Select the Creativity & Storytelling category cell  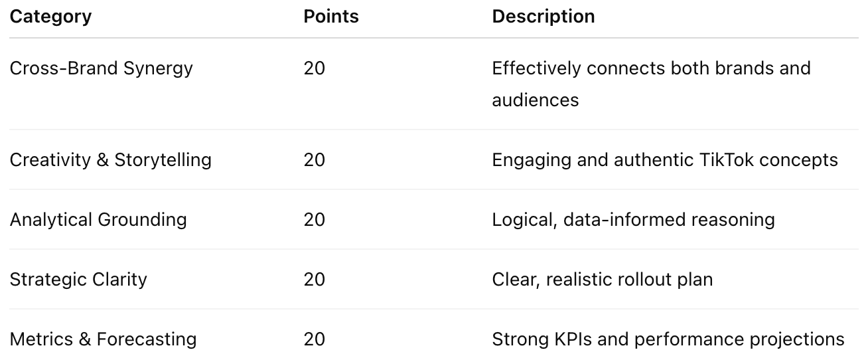click(x=110, y=160)
